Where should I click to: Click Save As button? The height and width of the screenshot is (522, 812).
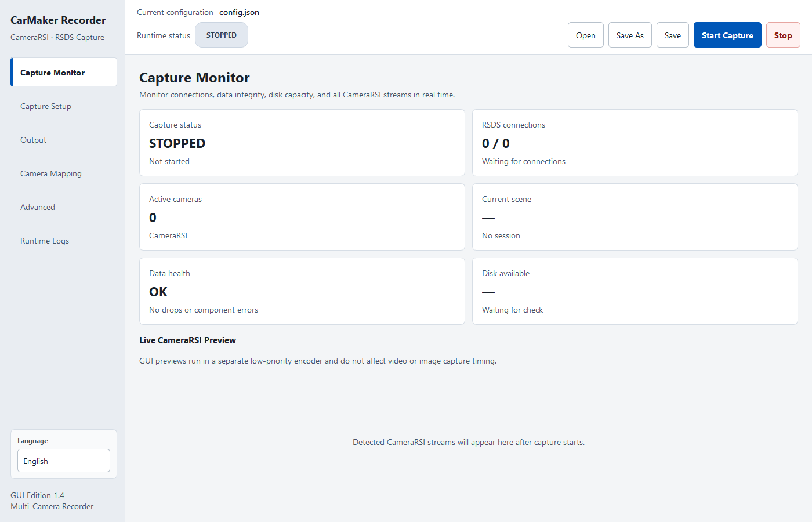(x=630, y=35)
